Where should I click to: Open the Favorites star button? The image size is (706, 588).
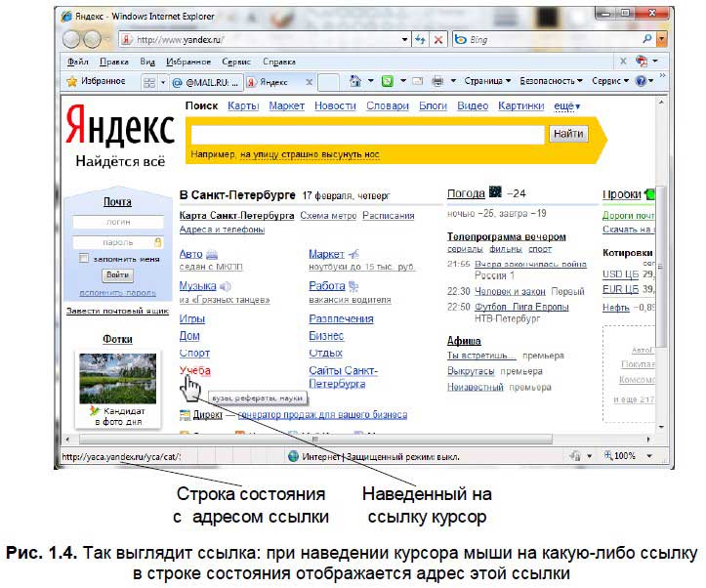pos(97,81)
